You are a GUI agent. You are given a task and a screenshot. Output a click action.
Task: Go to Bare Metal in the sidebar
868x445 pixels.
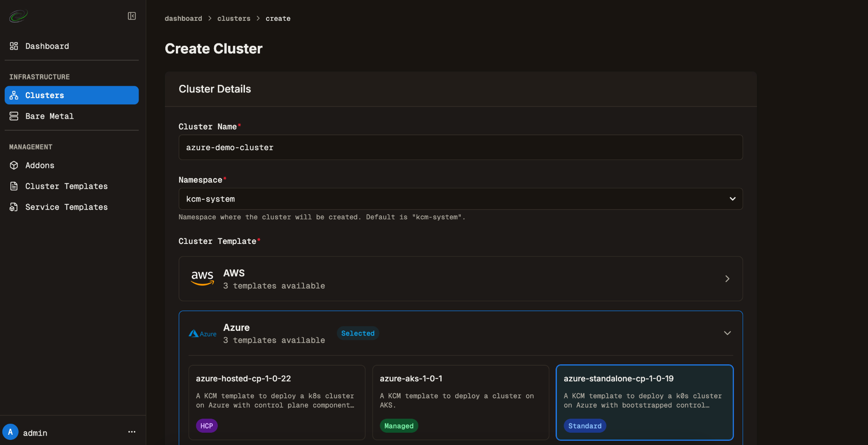pyautogui.click(x=50, y=116)
